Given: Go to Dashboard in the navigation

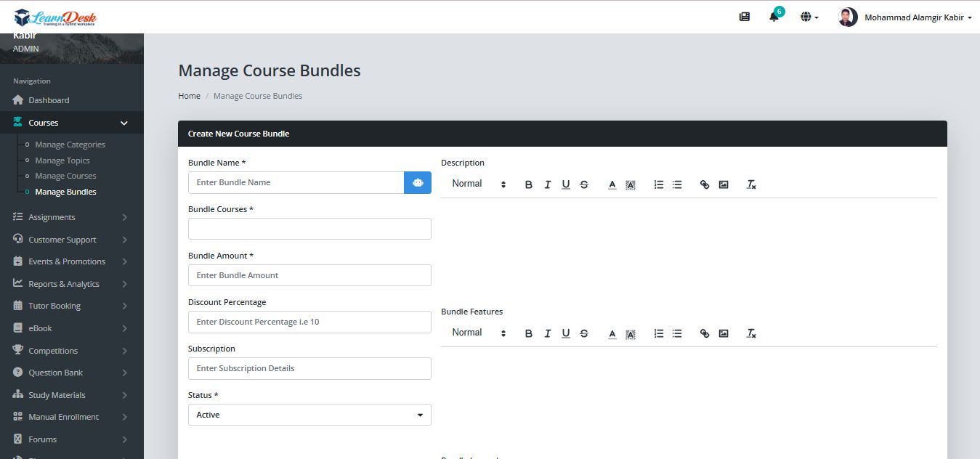Looking at the screenshot, I should click(49, 100).
